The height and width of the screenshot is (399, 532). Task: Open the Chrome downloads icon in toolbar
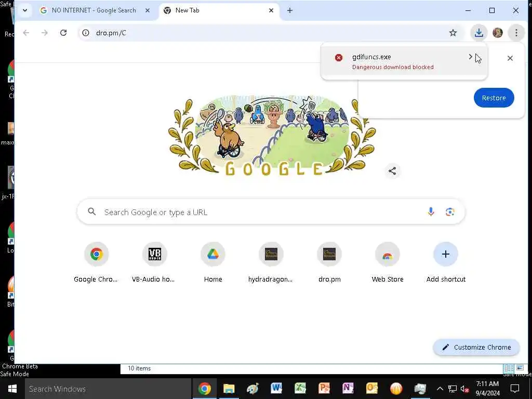pos(478,33)
